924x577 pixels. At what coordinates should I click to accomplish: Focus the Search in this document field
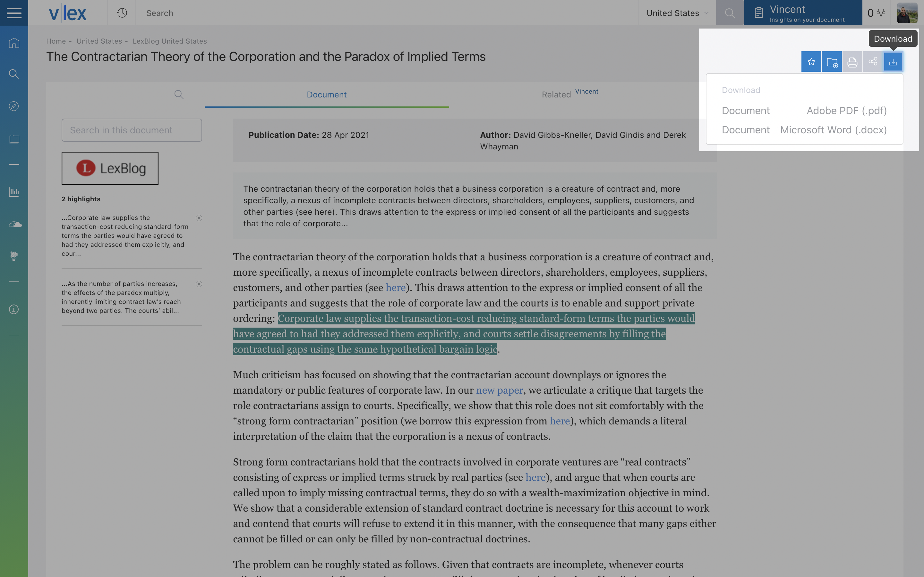(x=132, y=130)
